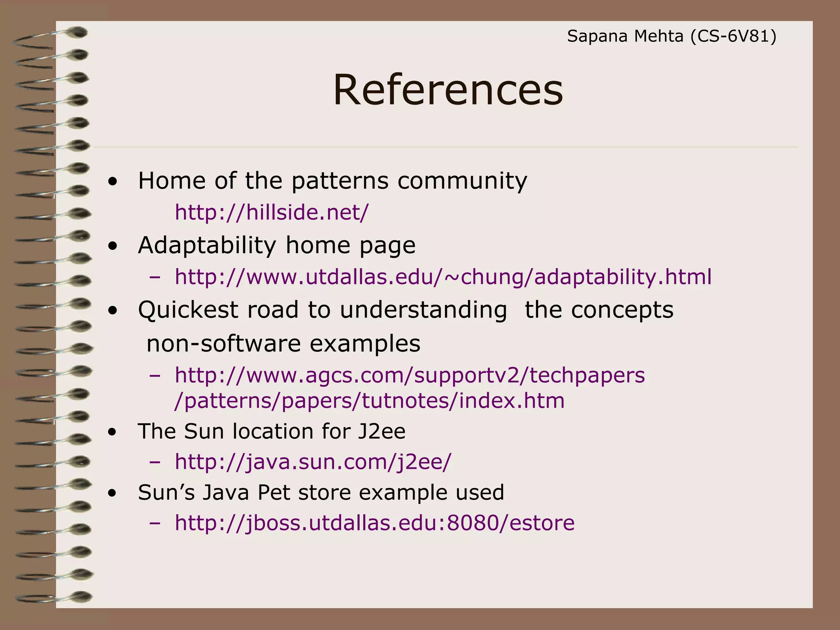The height and width of the screenshot is (630, 840).
Task: Select 'Adaptability home page' bullet text
Action: 277,245
